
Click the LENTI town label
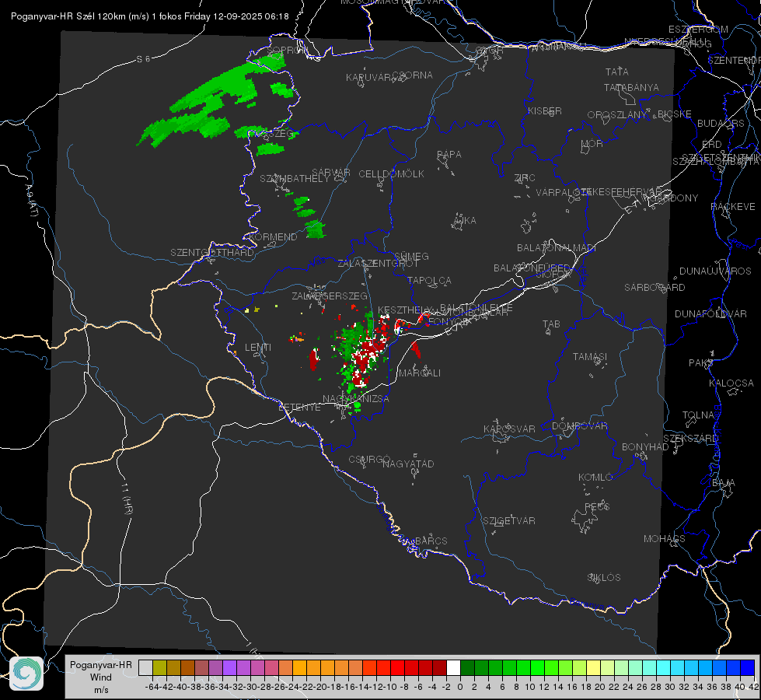click(258, 348)
